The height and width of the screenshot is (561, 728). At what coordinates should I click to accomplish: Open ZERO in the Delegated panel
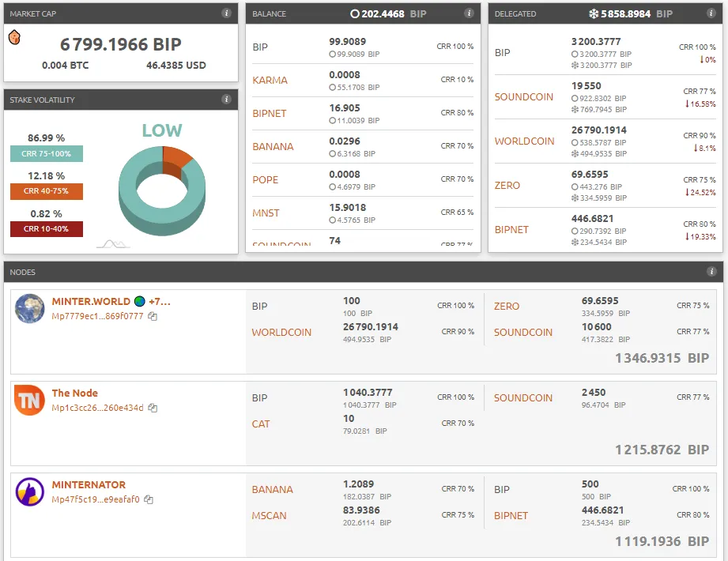click(507, 186)
